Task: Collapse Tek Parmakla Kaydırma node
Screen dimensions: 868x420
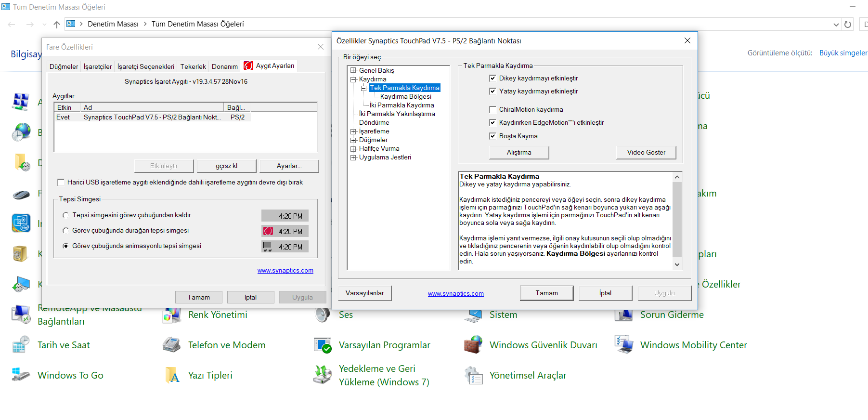Action: click(x=364, y=88)
